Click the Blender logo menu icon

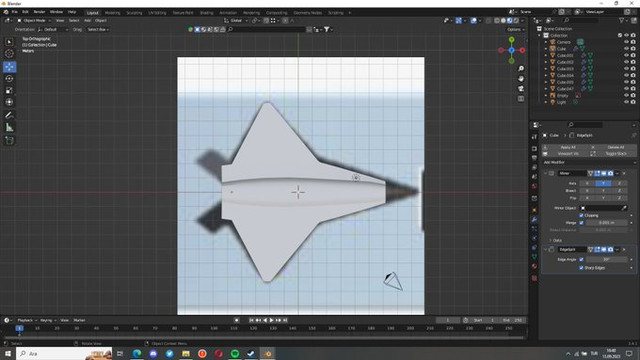tap(6, 12)
